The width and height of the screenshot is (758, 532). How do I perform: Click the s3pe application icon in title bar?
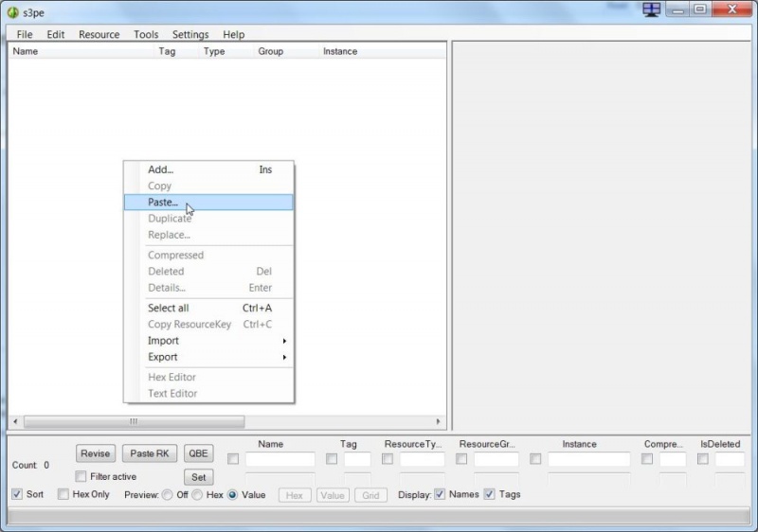point(13,12)
